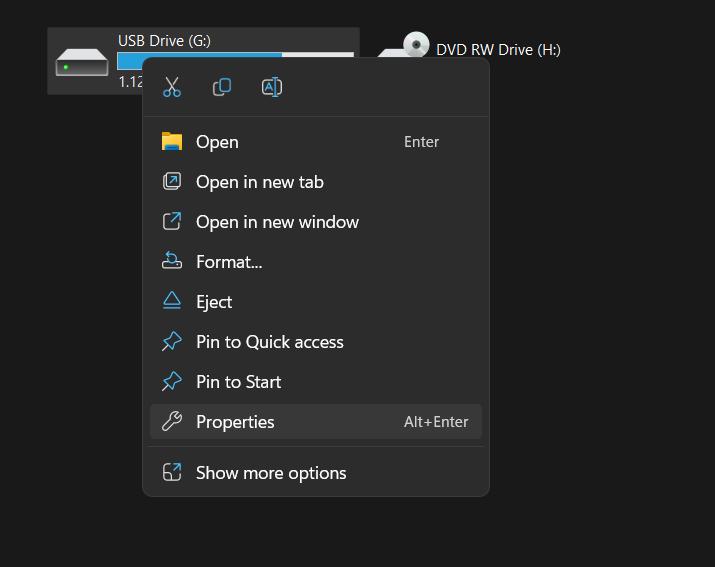The width and height of the screenshot is (715, 567).
Task: Select Pin to Start menu entry
Action: [238, 382]
